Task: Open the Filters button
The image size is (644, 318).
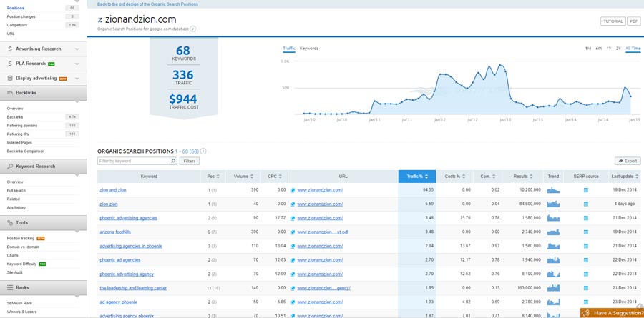Action: pos(190,162)
